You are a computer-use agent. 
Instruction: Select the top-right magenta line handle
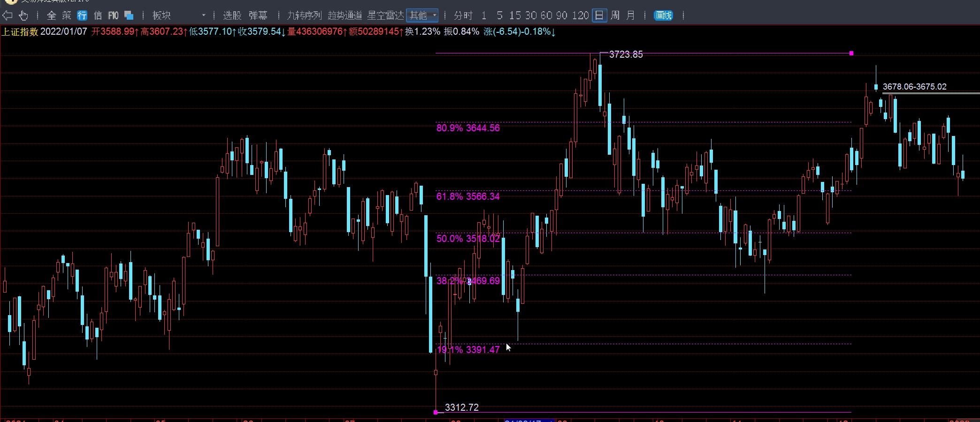point(851,53)
